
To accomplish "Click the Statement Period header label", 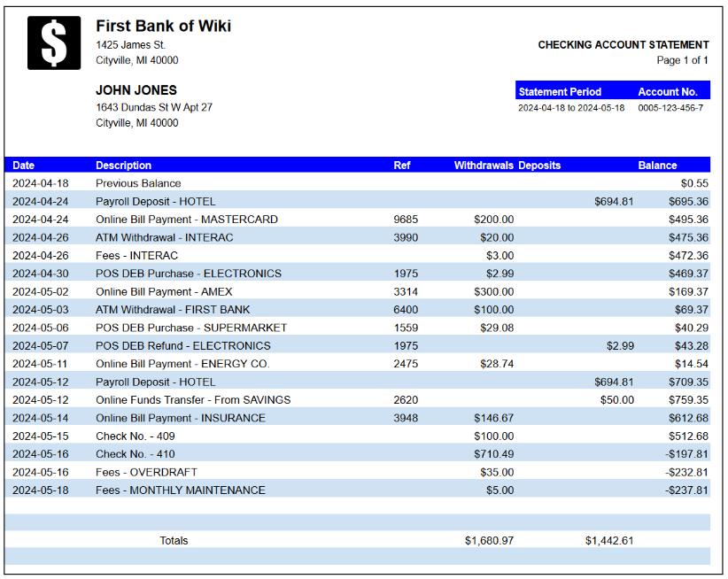I will coord(560,92).
